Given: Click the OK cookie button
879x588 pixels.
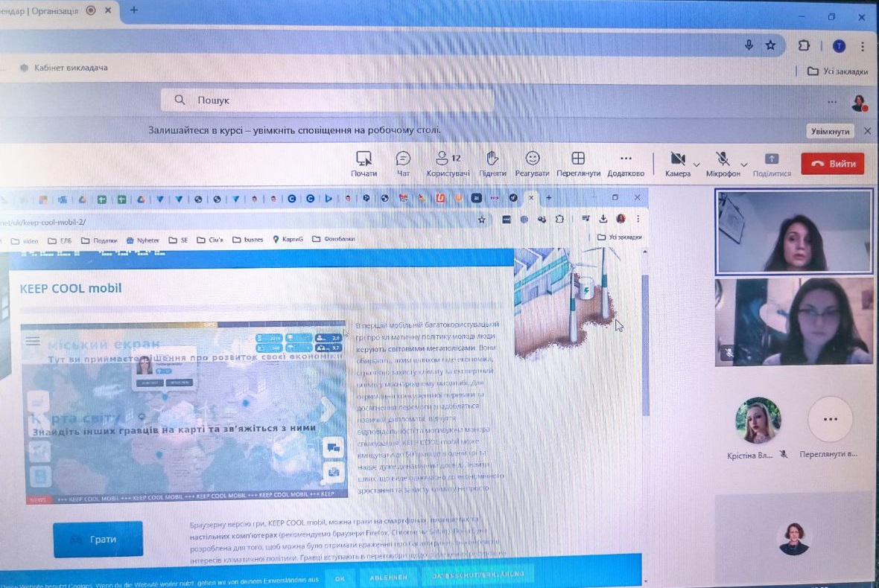Looking at the screenshot, I should 340,578.
